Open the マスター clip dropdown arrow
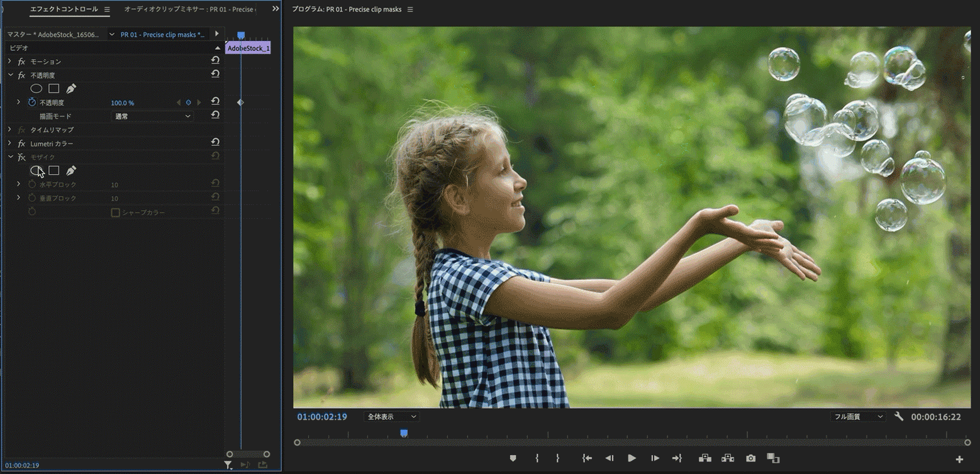Screen dimensions: 980x474 (112, 35)
